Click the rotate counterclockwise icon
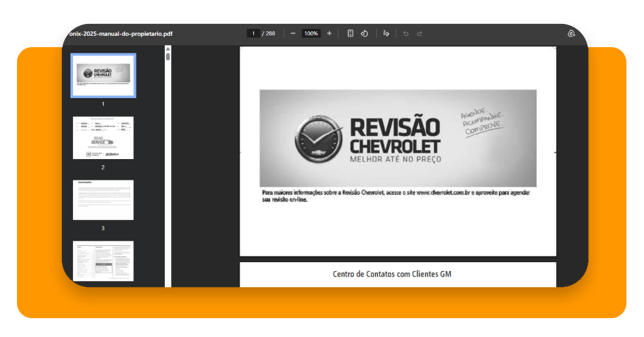 point(364,34)
